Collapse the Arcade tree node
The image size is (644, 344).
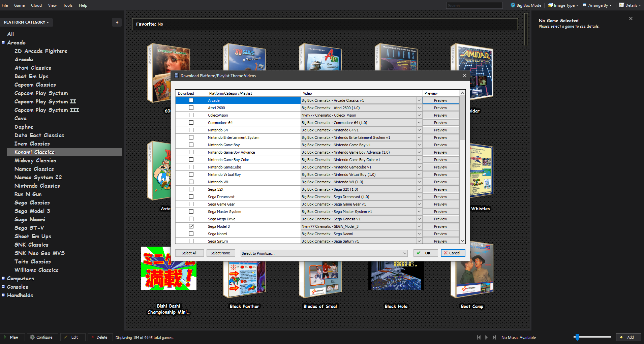tap(3, 42)
